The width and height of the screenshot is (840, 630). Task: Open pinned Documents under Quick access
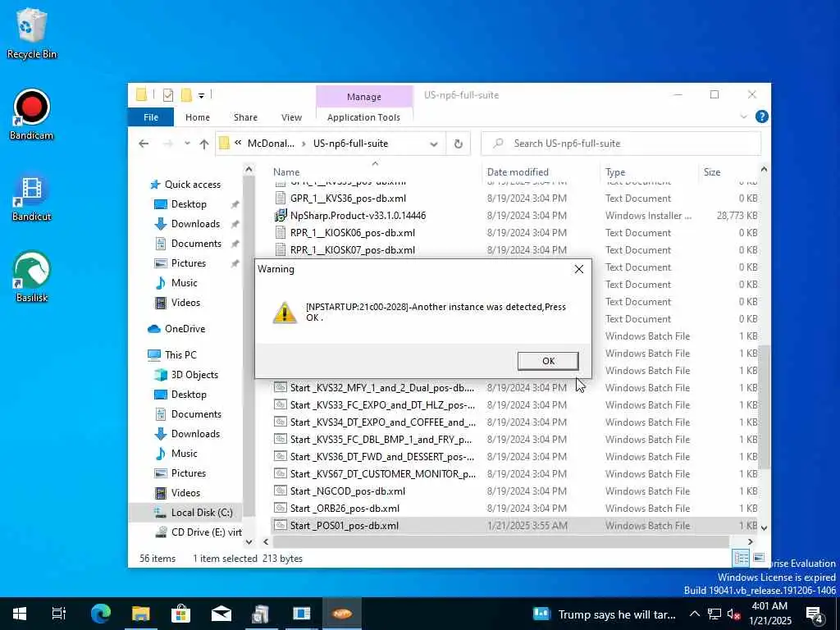pyautogui.click(x=196, y=244)
